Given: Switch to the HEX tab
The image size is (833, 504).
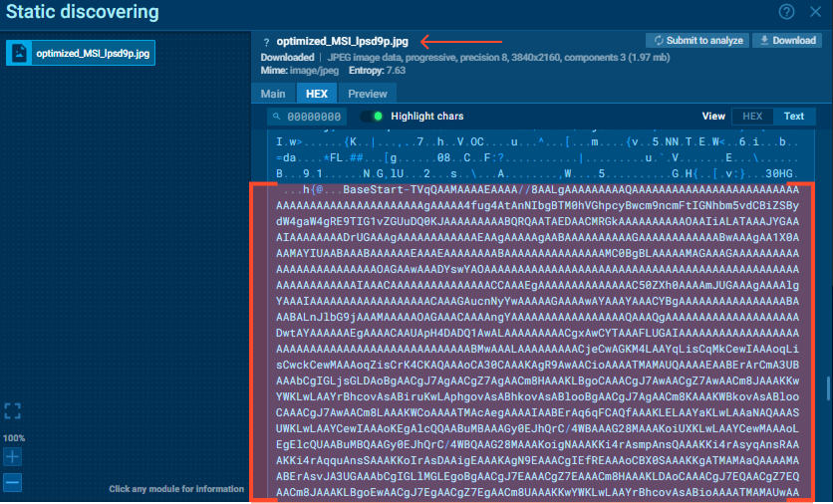Looking at the screenshot, I should click(x=317, y=94).
